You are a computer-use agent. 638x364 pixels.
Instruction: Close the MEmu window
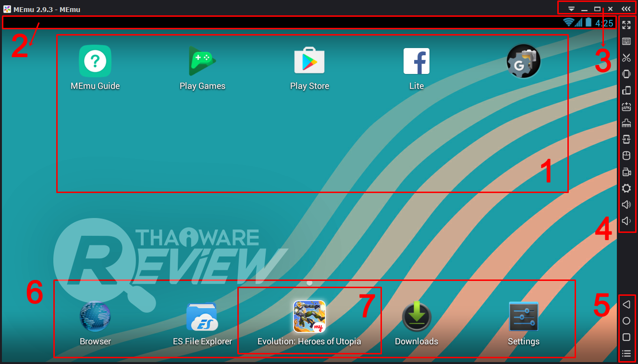point(610,9)
